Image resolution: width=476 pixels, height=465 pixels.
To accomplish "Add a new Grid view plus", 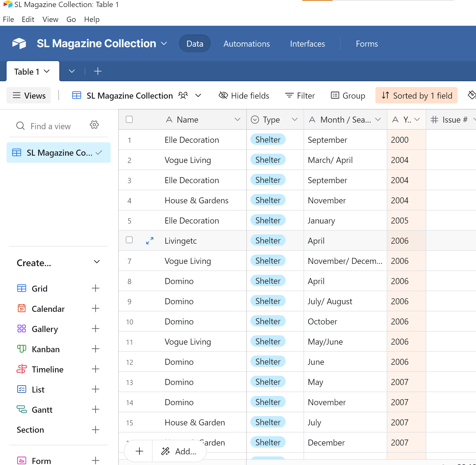I will 95,288.
